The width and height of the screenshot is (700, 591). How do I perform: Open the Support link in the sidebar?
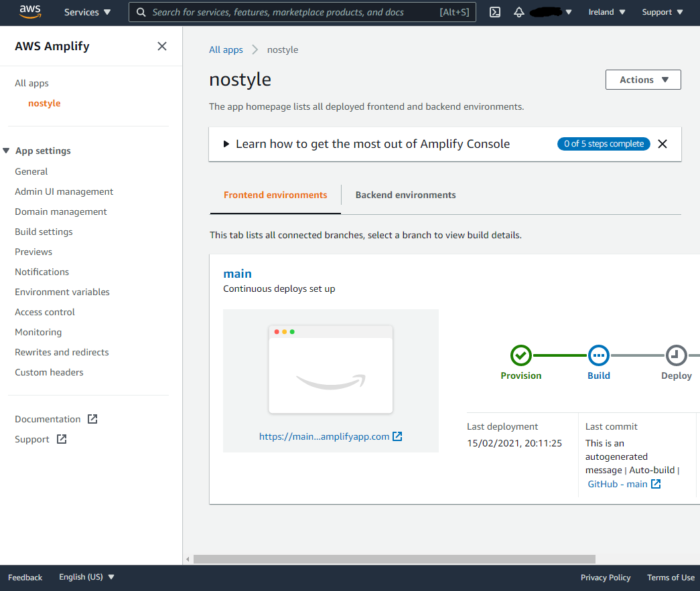tap(32, 439)
